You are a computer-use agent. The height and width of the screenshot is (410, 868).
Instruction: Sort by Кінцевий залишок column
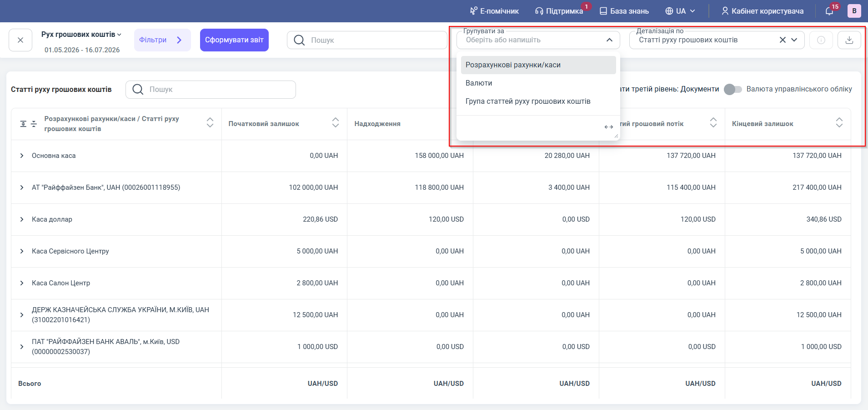point(839,122)
